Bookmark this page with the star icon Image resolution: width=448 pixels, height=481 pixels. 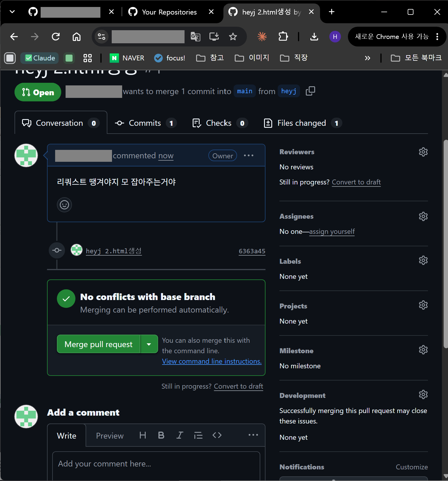[233, 37]
